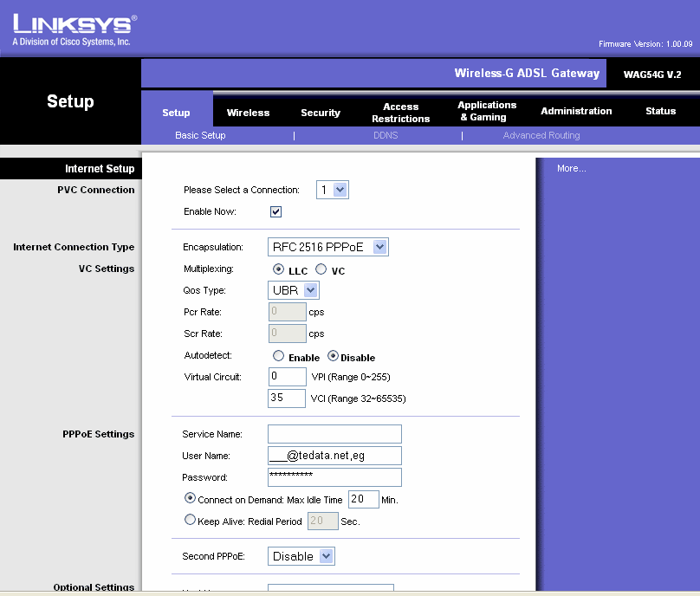The image size is (700, 596).
Task: Open the Second PPPoE dropdown
Action: coord(301,556)
